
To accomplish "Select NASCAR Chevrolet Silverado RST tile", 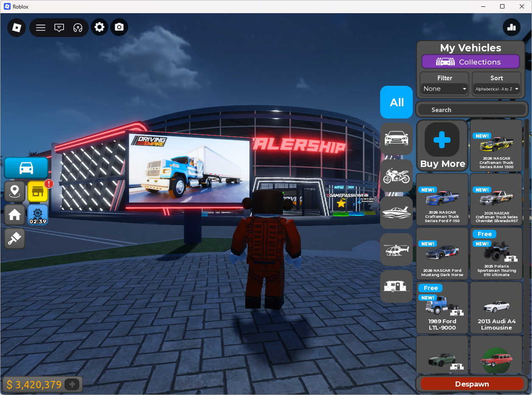I will pyautogui.click(x=496, y=199).
